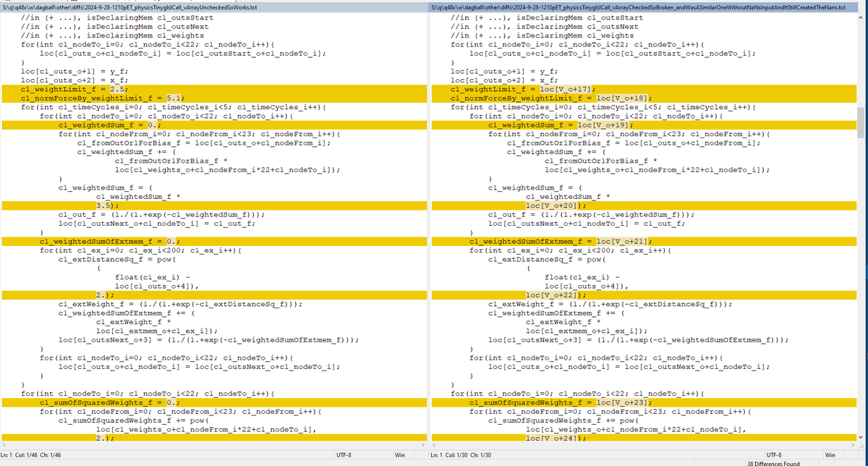868x466 pixels.
Task: Click left pane 'c1_extDistanceSq_f = pow(' line
Action: click(118, 259)
